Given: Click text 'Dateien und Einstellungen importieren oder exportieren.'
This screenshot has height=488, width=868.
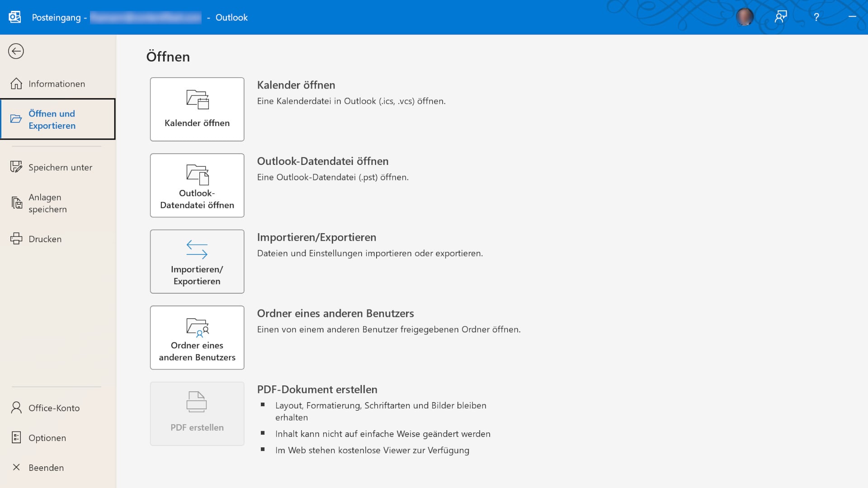Looking at the screenshot, I should pyautogui.click(x=370, y=253).
